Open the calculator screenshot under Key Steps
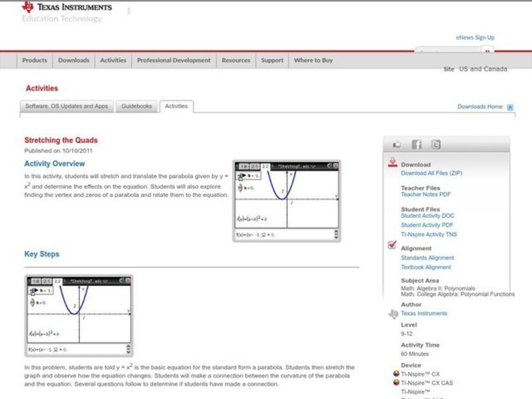Viewport: 532px width, 399px height. tap(79, 316)
